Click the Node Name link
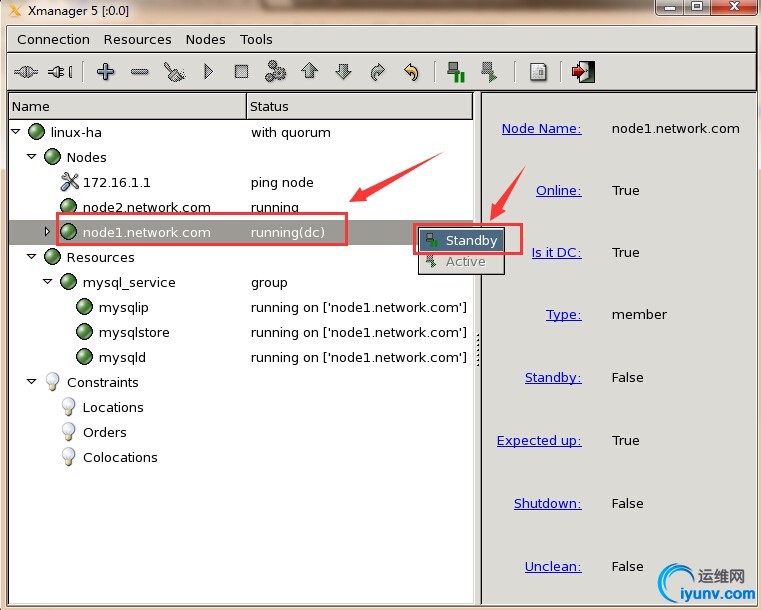 click(542, 129)
